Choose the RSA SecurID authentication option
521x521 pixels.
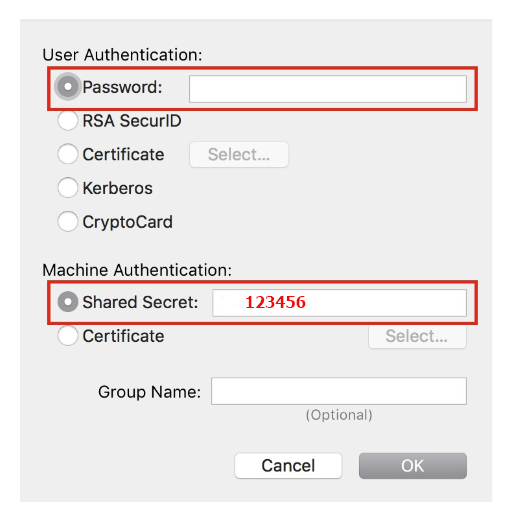click(68, 121)
